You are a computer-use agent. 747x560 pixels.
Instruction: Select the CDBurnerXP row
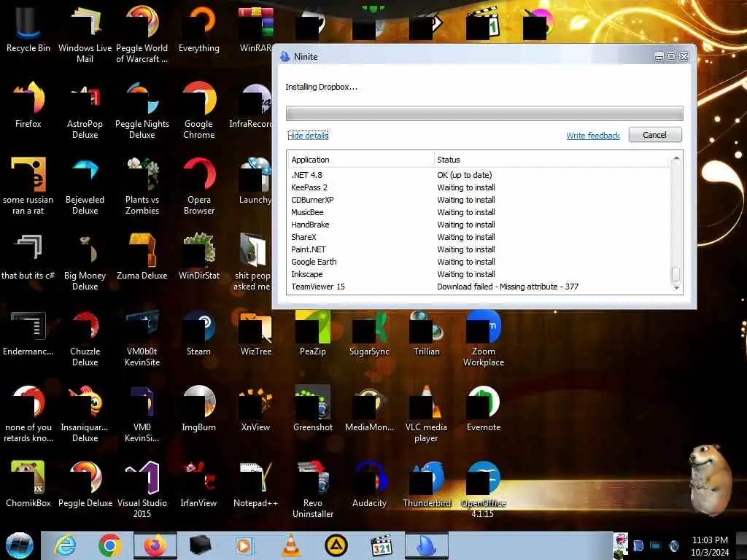click(479, 200)
